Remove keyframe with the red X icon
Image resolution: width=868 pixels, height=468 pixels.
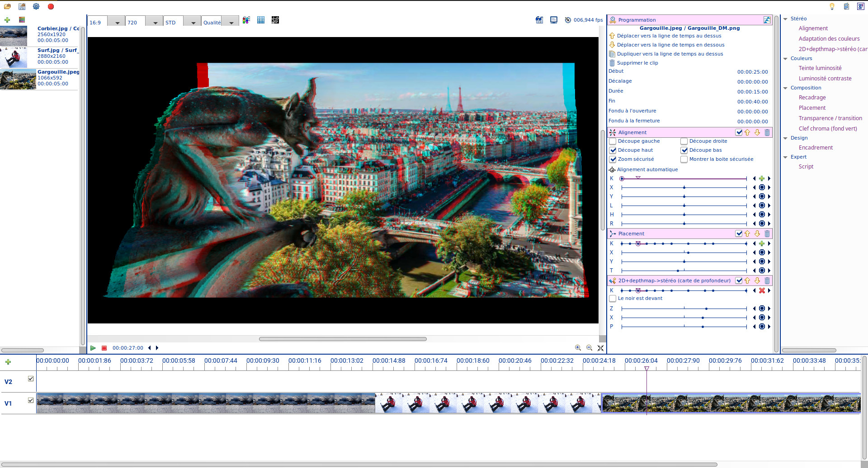[x=762, y=290]
